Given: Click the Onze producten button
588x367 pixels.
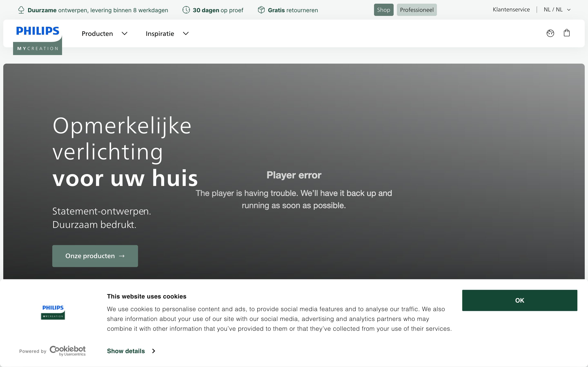Looking at the screenshot, I should click(x=95, y=256).
